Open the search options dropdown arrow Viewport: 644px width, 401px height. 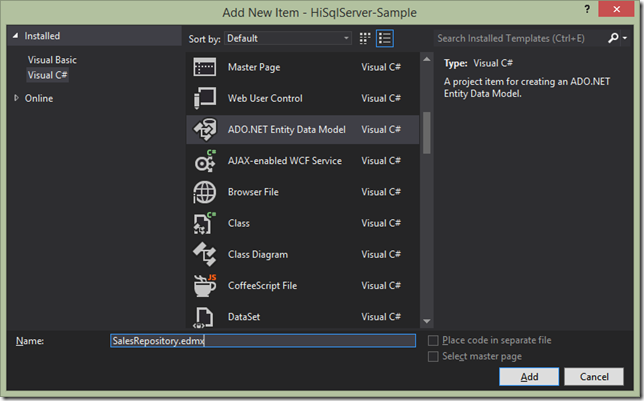(x=625, y=38)
